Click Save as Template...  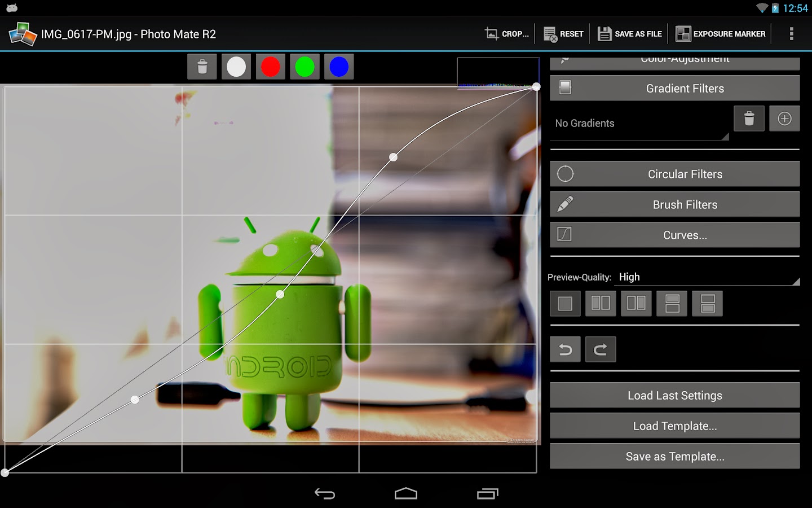[x=674, y=456]
